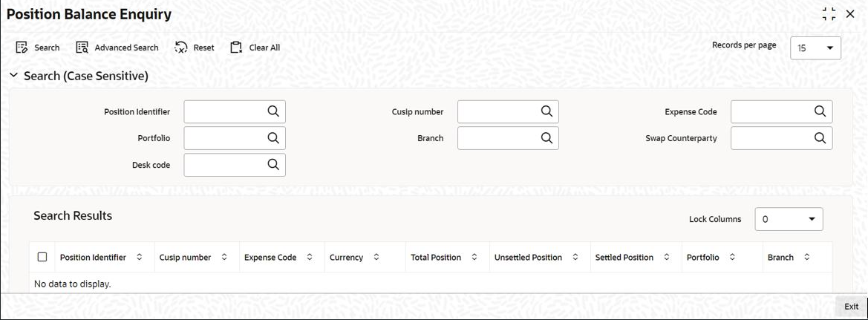
Task: Open lookup magnifier for Cusip number
Action: click(547, 111)
